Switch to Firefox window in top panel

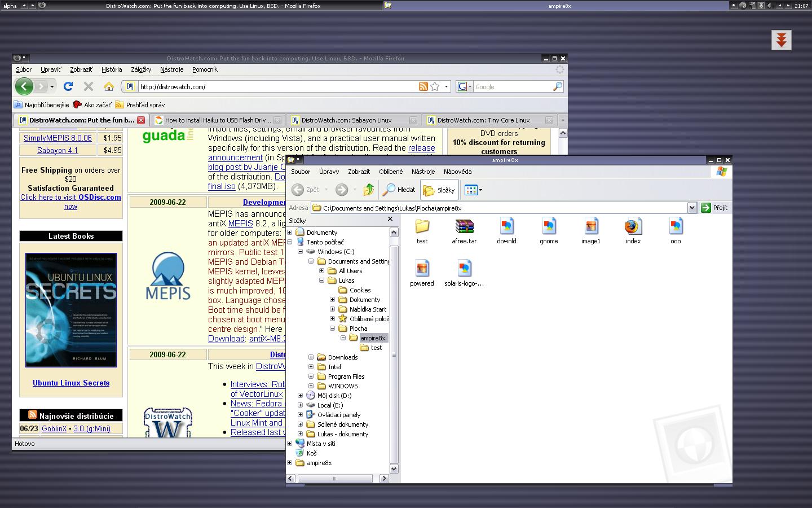pos(213,6)
